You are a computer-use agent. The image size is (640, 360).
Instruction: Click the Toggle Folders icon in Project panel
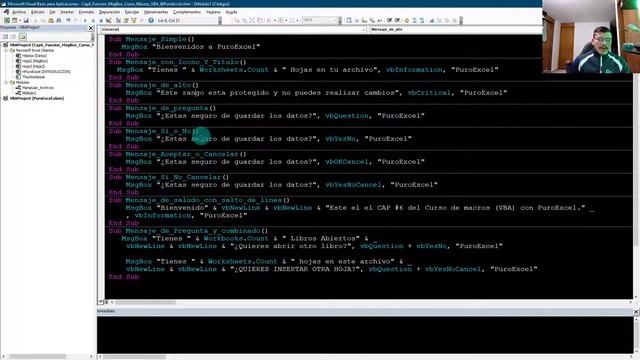click(x=22, y=37)
